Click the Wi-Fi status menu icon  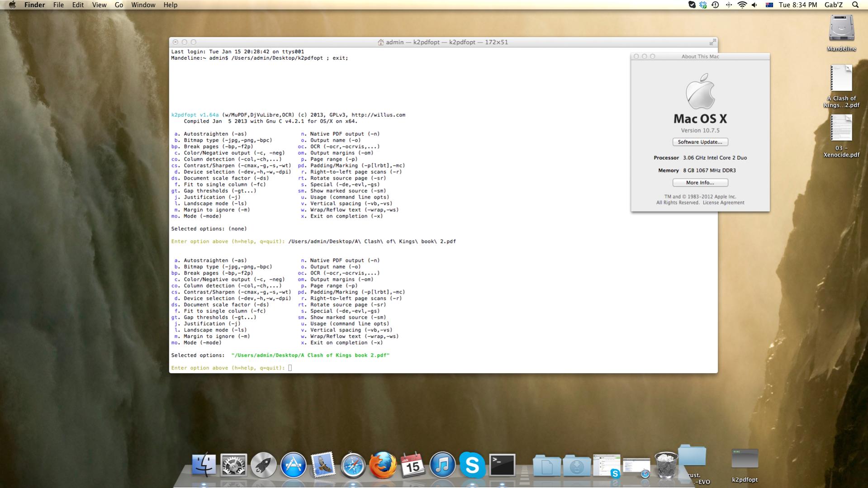742,5
